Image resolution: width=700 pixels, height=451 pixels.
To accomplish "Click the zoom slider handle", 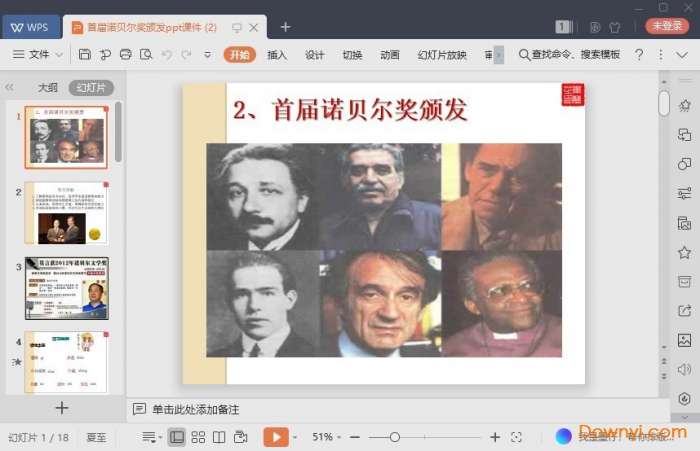I will 395,437.
